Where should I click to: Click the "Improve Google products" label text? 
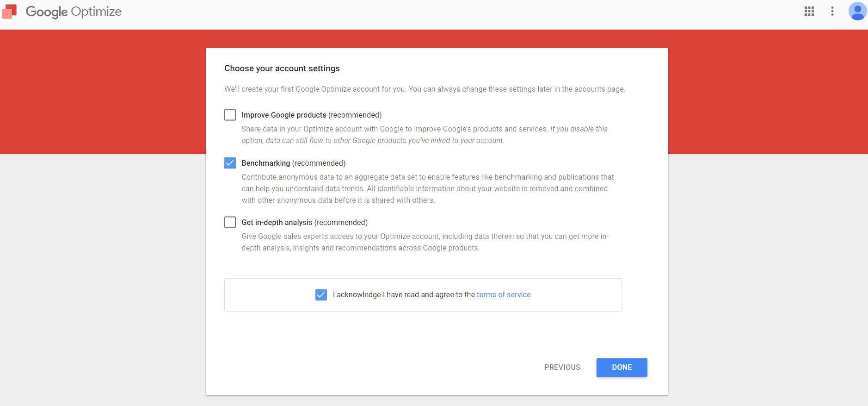click(x=283, y=115)
